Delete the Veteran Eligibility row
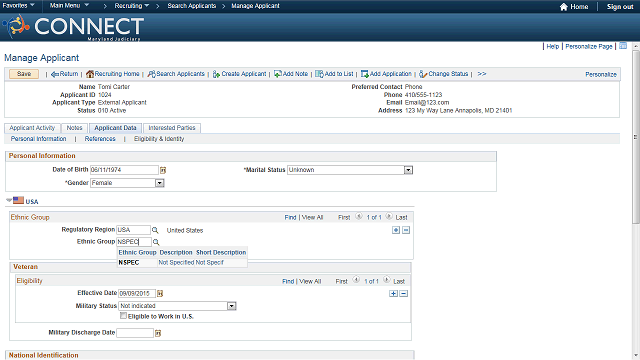 point(403,293)
